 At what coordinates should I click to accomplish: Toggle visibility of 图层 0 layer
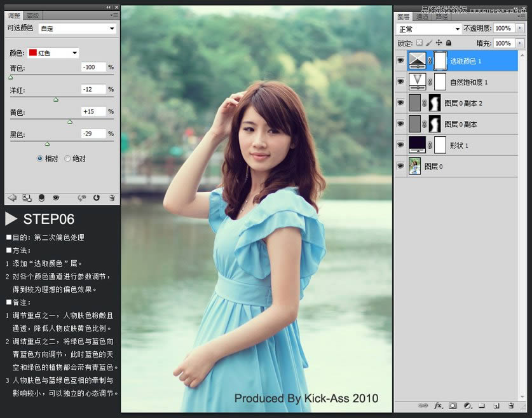400,166
